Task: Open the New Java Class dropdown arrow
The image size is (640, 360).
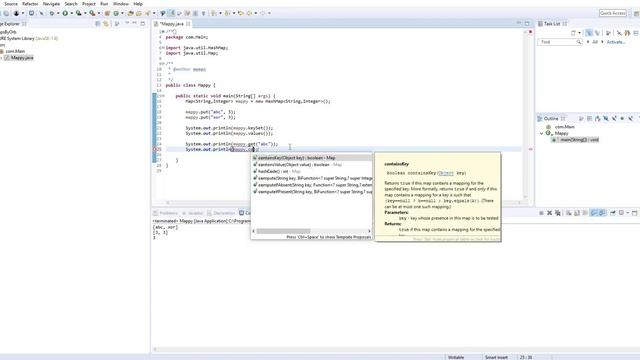Action: pyautogui.click(x=122, y=13)
